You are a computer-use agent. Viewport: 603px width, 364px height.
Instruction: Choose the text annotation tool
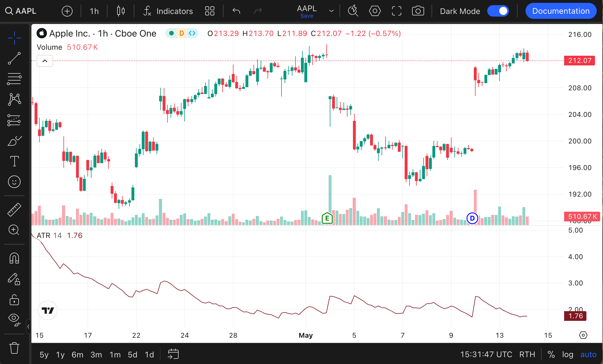pyautogui.click(x=14, y=161)
